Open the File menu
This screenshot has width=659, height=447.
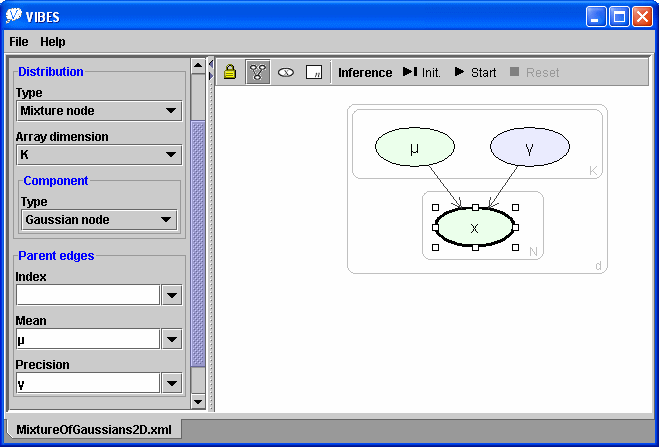tap(19, 42)
